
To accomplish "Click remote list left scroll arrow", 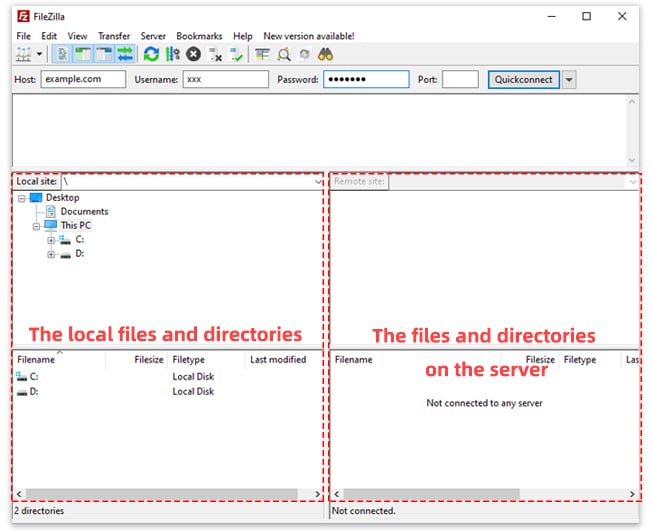I will tap(336, 494).
